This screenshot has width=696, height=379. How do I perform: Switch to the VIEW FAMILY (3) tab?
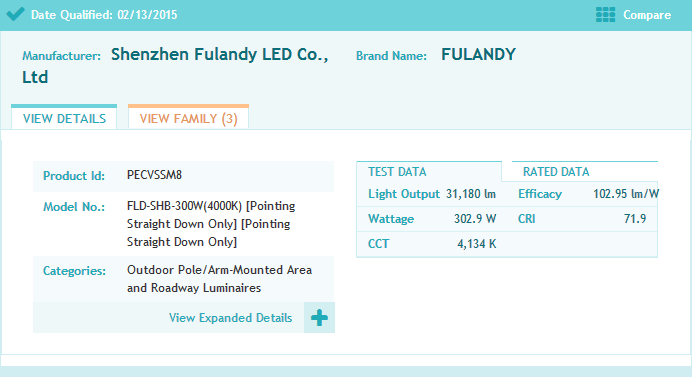point(189,118)
